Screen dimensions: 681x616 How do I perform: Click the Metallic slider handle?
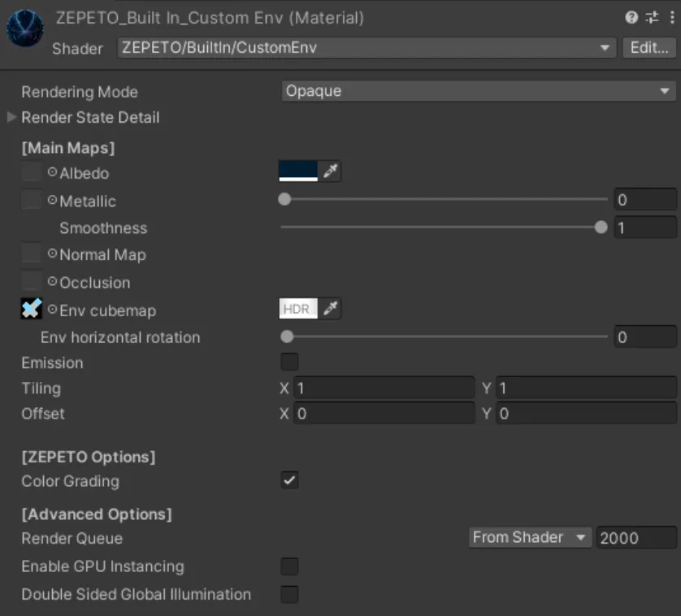pos(284,199)
